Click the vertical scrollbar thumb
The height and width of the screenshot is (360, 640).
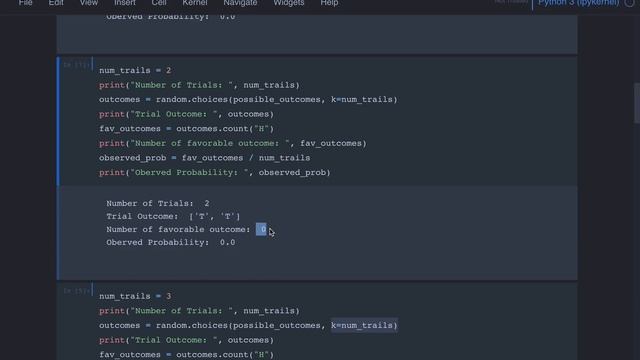(x=637, y=102)
